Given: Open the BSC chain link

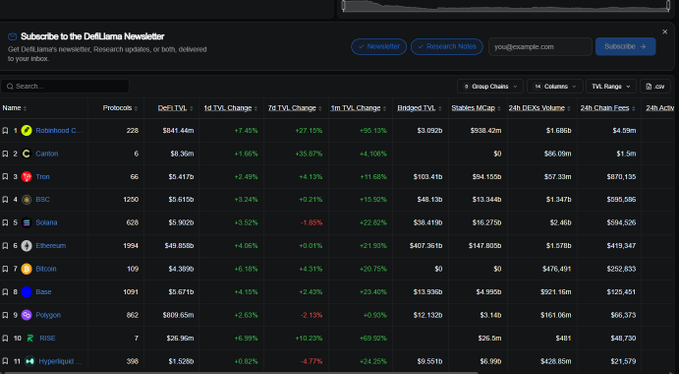Looking at the screenshot, I should click(x=42, y=200).
